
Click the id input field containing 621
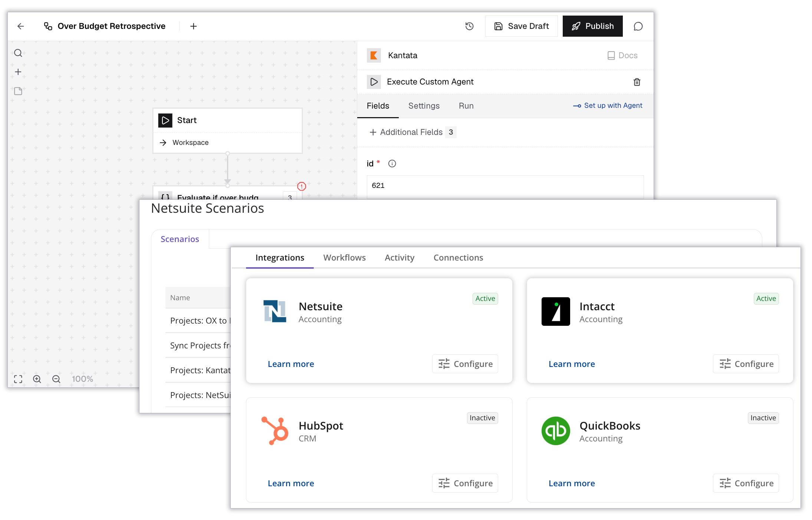[505, 187]
